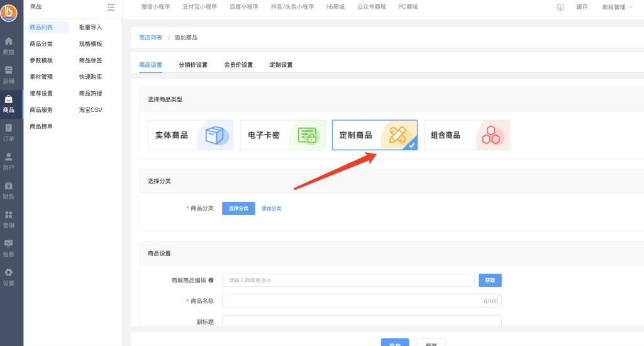The image size is (644, 346).
Task: Open the 财务 (Finance) sidebar icon
Action: [9, 190]
